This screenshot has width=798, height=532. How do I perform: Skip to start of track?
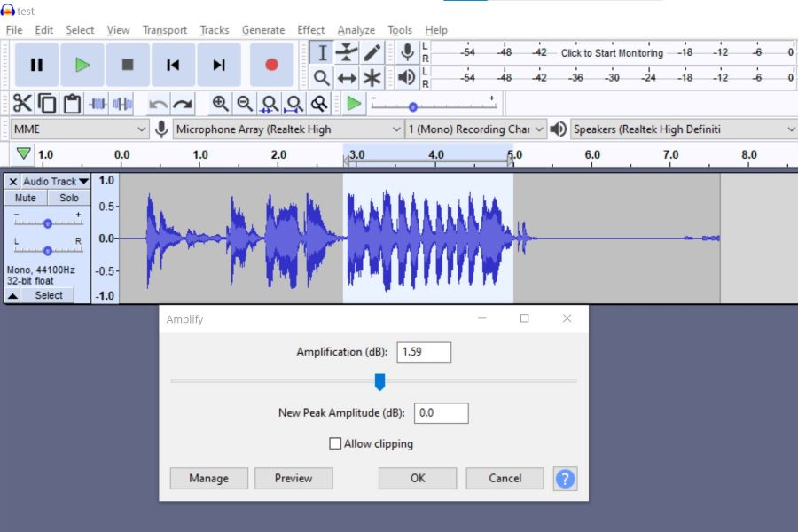pyautogui.click(x=173, y=65)
